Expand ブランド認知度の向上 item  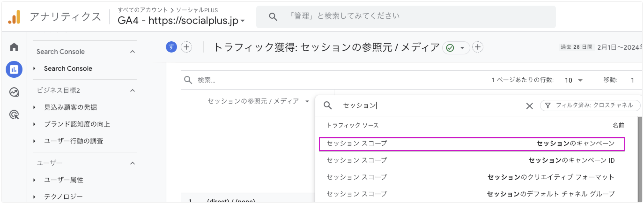tap(34, 124)
